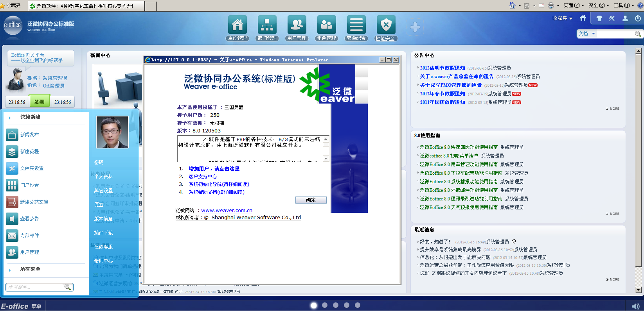Select 个人资料 in the user side menu
Image resolution: width=644 pixels, height=311 pixels.
point(103,177)
